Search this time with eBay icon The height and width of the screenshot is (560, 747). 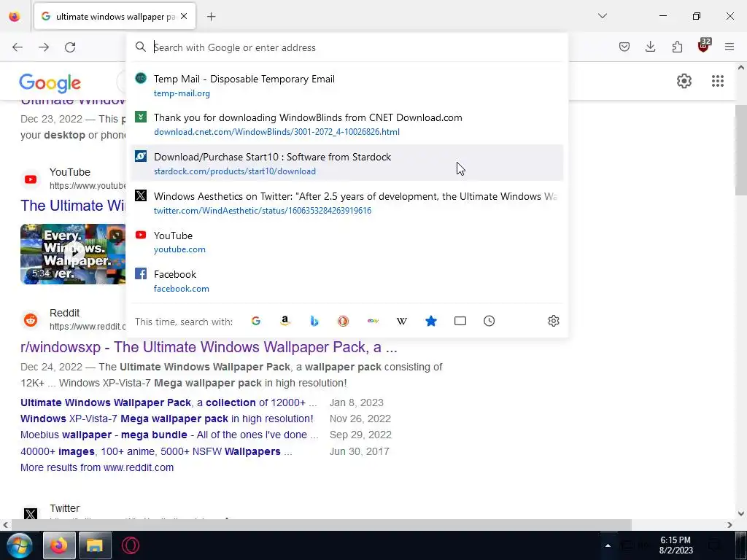click(x=373, y=321)
